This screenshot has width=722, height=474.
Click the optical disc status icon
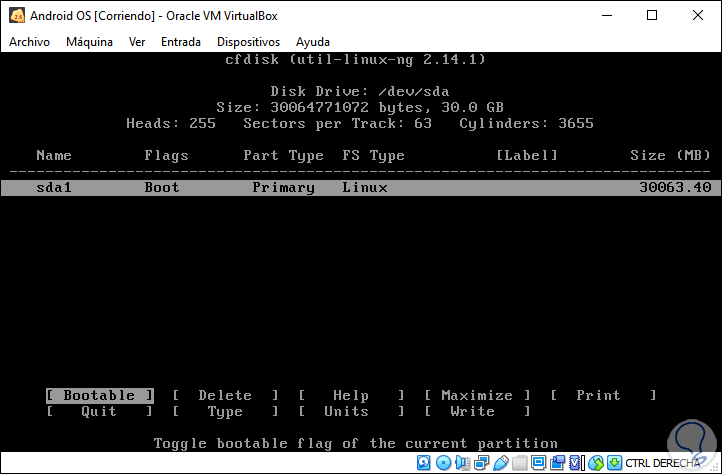[x=443, y=462]
